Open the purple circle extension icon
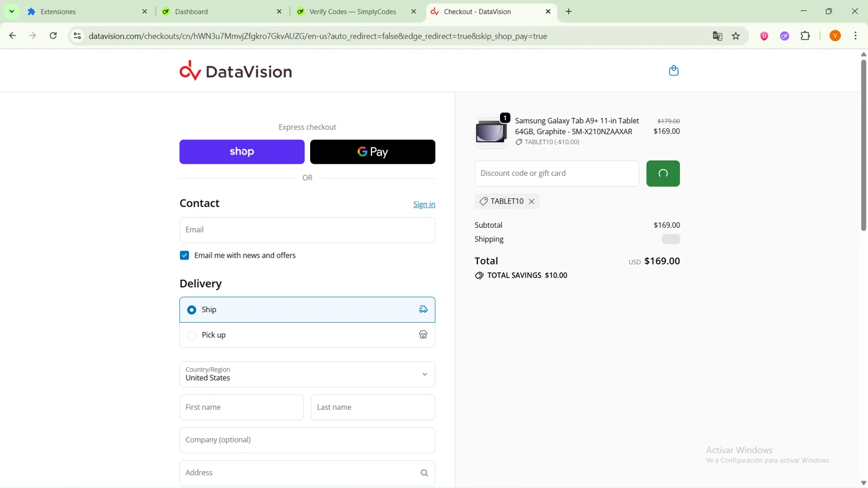 [x=785, y=36]
